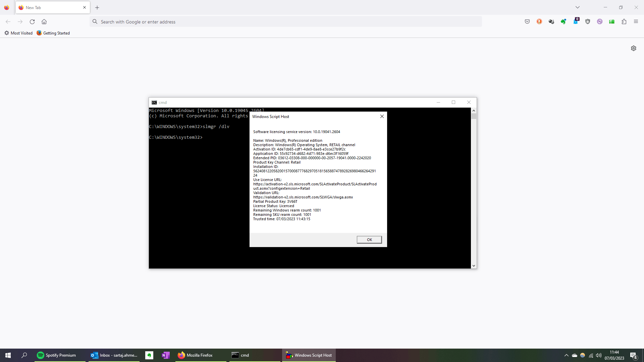
Task: Click the cmd window scrollbar down arrow
Action: 474,265
